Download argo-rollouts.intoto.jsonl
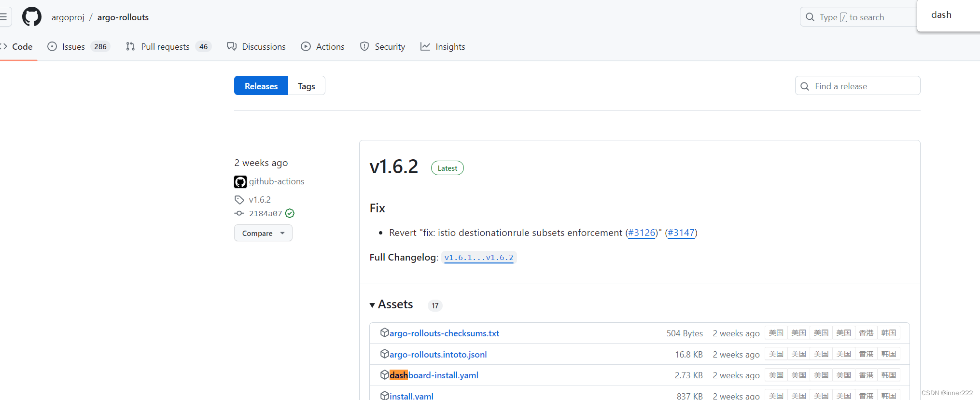Image resolution: width=980 pixels, height=400 pixels. pyautogui.click(x=438, y=354)
